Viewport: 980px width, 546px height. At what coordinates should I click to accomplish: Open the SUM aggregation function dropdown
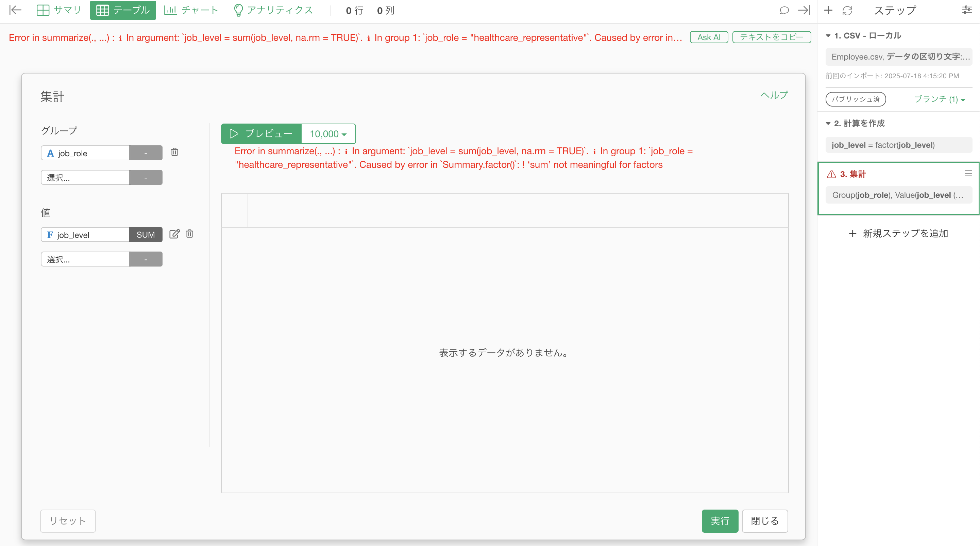[x=145, y=235]
